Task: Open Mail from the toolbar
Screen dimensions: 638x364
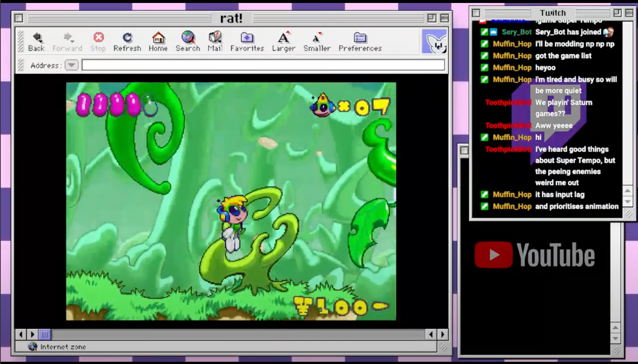Action: click(215, 42)
